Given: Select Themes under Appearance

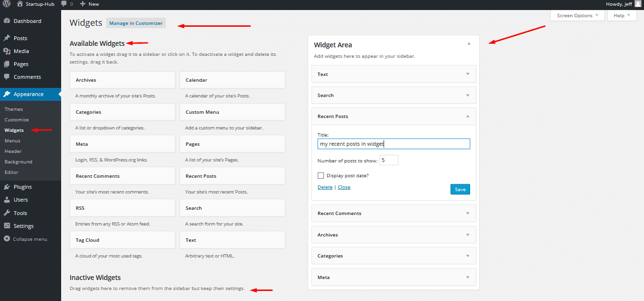Looking at the screenshot, I should pos(14,109).
